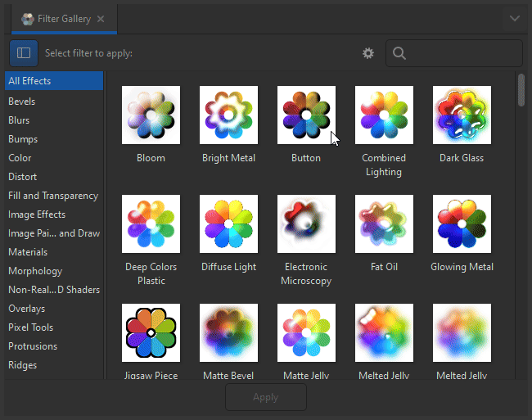Select the Bright Metal filter thumbnail

click(228, 115)
